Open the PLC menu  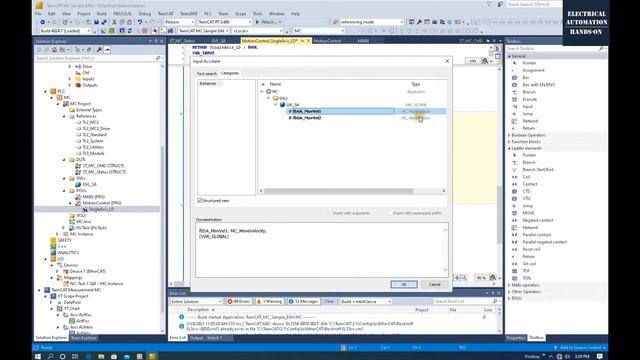208,13
